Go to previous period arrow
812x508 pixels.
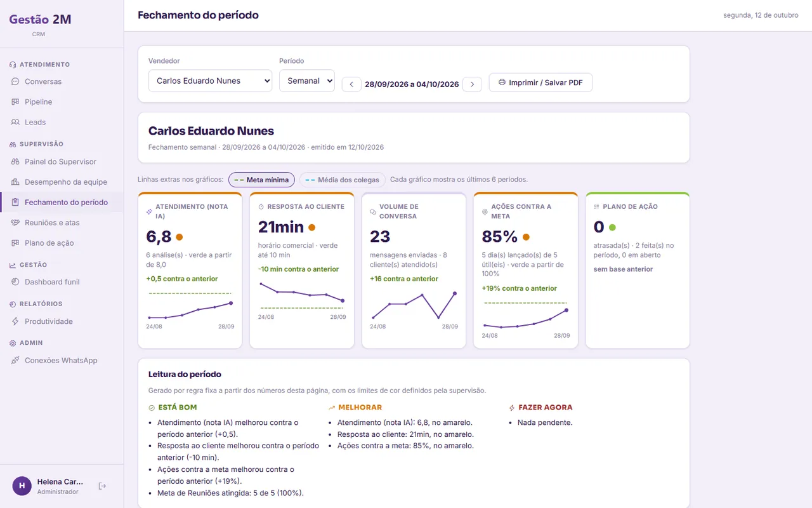351,84
